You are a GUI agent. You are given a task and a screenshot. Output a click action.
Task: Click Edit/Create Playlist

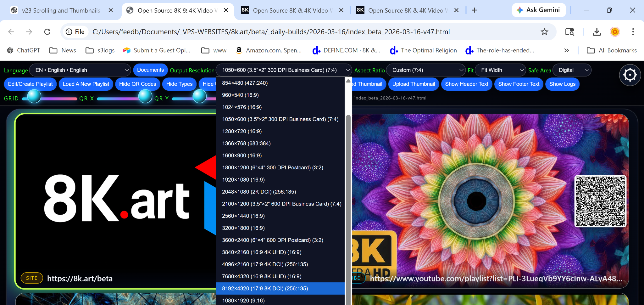click(31, 84)
